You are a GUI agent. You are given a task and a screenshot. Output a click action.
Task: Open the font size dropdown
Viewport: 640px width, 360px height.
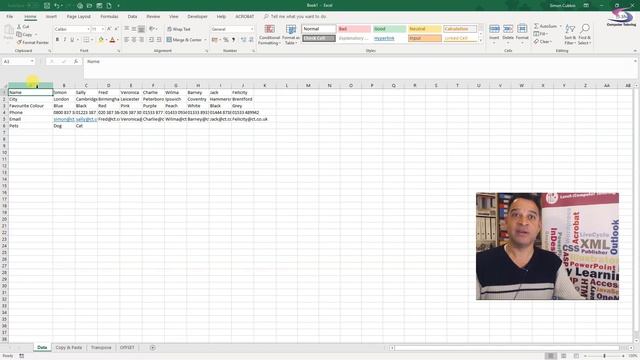pos(103,29)
